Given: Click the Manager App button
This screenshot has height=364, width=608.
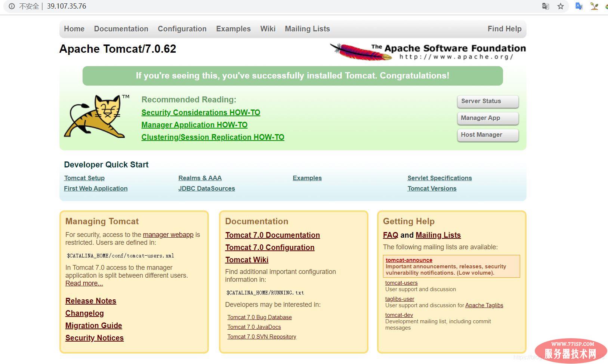Looking at the screenshot, I should pos(488,118).
